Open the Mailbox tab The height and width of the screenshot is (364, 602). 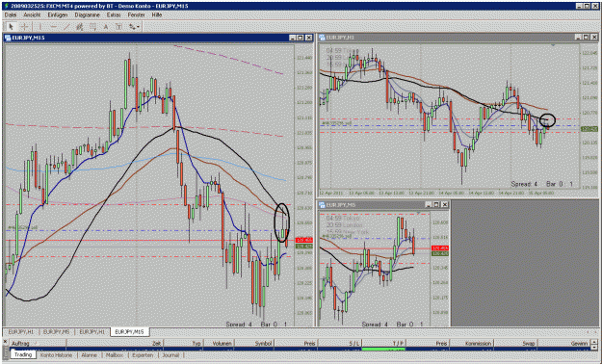[x=115, y=355]
